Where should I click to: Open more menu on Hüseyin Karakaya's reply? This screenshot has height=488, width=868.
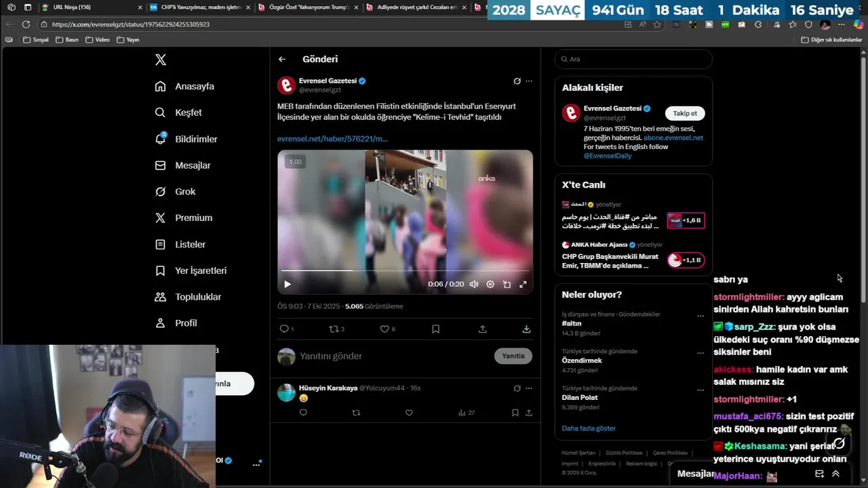pyautogui.click(x=529, y=388)
